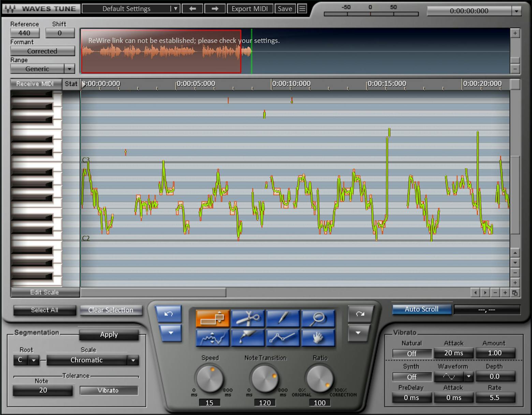Select the pitch curve drawing tool
The image size is (532, 415).
pos(212,338)
